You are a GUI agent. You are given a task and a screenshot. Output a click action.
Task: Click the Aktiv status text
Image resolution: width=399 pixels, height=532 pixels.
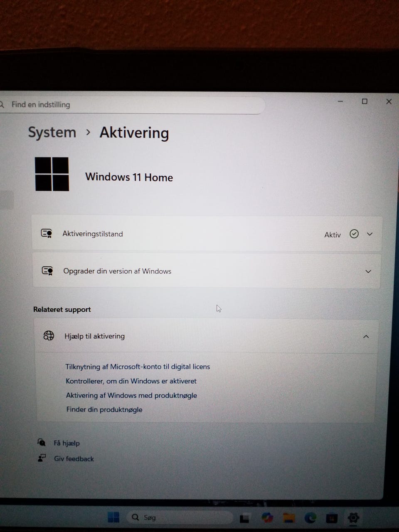click(x=332, y=235)
